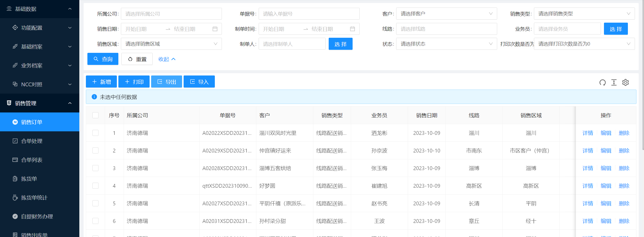The height and width of the screenshot is (237, 644).
Task: Open the 客户 dropdown
Action: (x=447, y=14)
